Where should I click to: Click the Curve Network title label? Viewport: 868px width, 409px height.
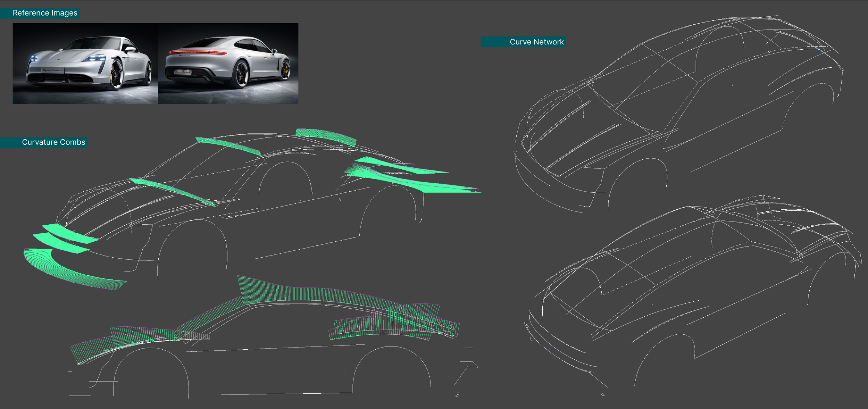[x=536, y=42]
